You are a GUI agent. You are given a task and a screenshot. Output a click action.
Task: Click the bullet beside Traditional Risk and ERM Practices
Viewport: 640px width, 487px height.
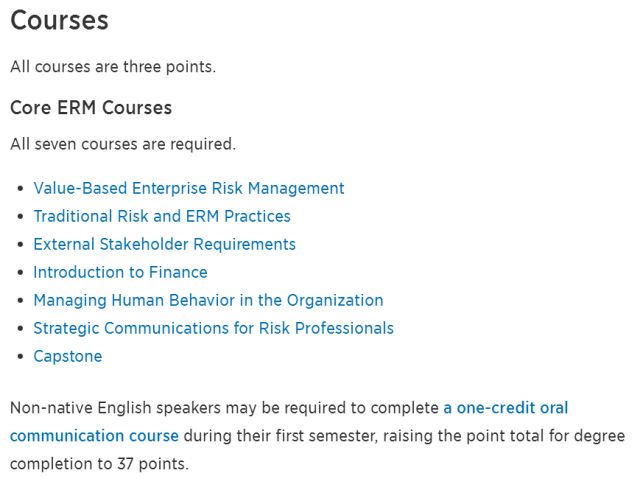pyautogui.click(x=21, y=217)
